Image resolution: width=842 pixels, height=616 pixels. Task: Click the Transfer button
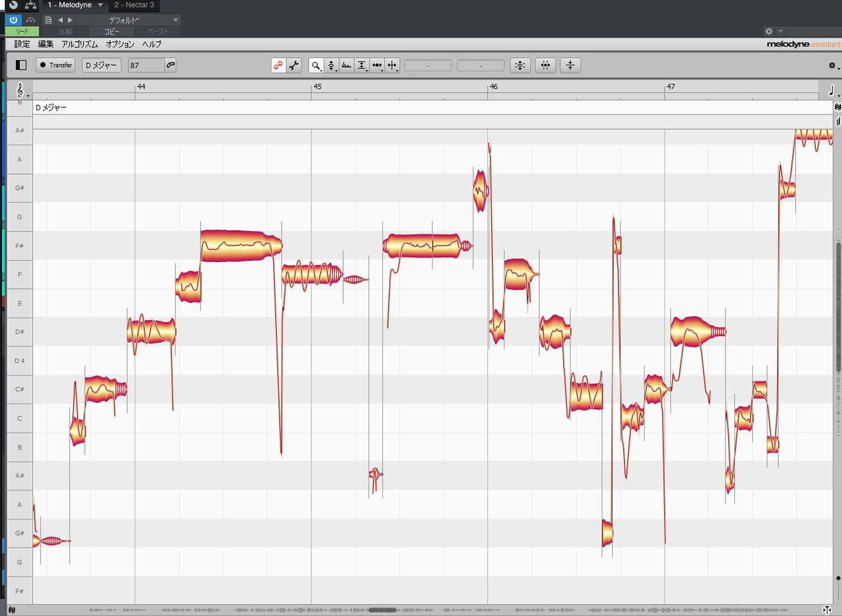(55, 66)
